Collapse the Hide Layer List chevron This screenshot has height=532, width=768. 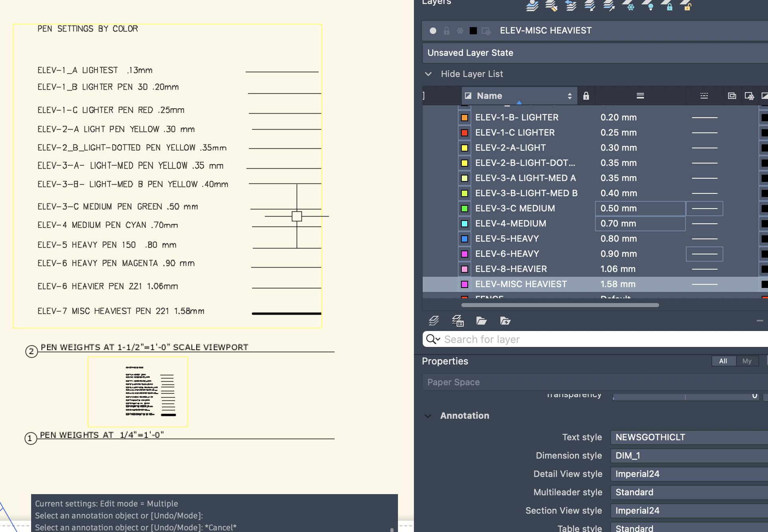click(428, 74)
